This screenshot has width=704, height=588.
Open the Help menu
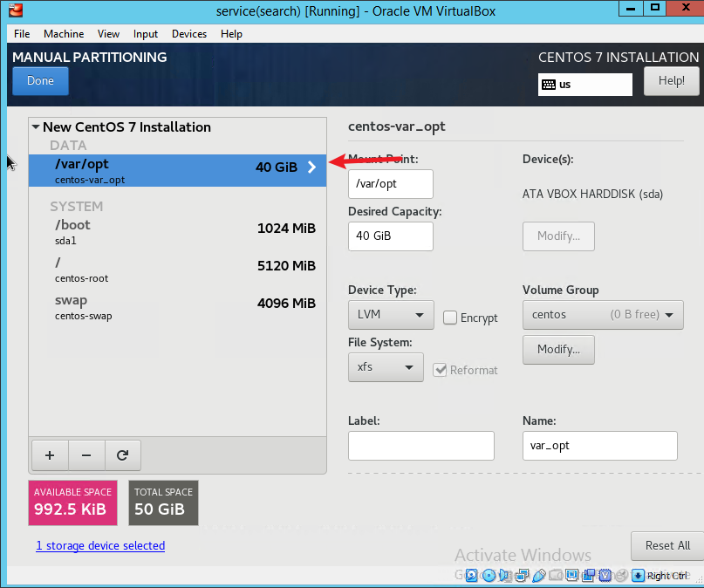pyautogui.click(x=231, y=34)
